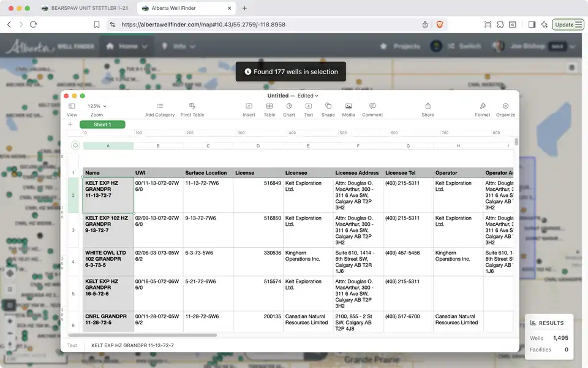This screenshot has width=588, height=368.
Task: Open the Info menu in Well Finder
Action: click(x=179, y=46)
